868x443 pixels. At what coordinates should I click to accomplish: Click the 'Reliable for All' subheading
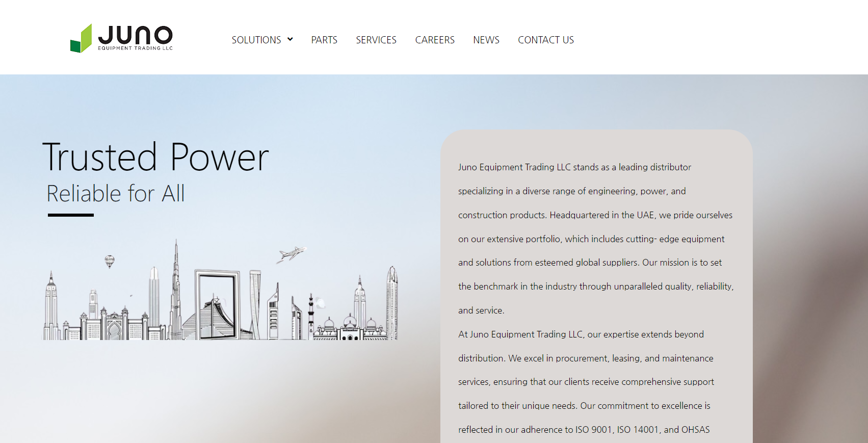click(x=116, y=194)
